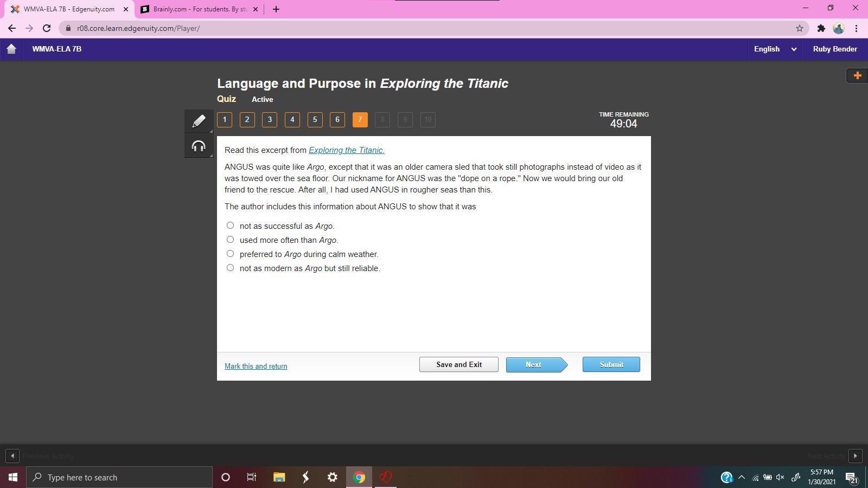Screen dimensions: 868x488
Task: Switch to the Brainly.com browser tab
Action: tap(200, 9)
